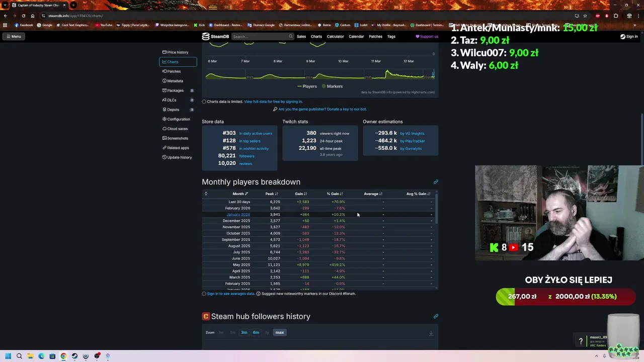Reload the page with the browser refresh icon
This screenshot has width=644, height=362.
(x=23, y=16)
